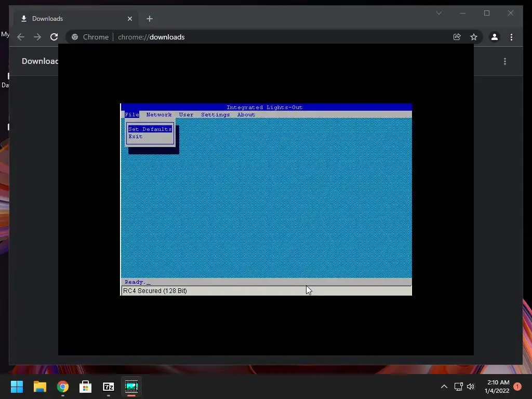The image size is (532, 399).
Task: Maximize the Chrome window
Action: coord(486,13)
